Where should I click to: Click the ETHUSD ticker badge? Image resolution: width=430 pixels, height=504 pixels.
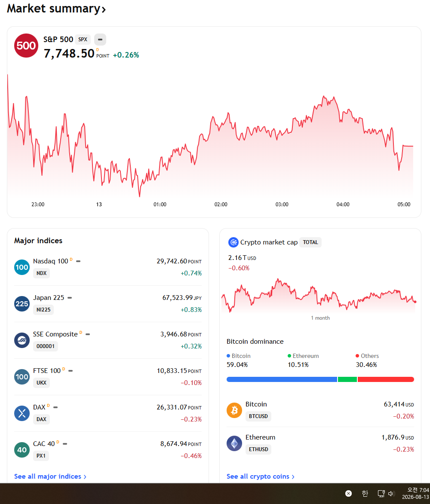click(258, 449)
